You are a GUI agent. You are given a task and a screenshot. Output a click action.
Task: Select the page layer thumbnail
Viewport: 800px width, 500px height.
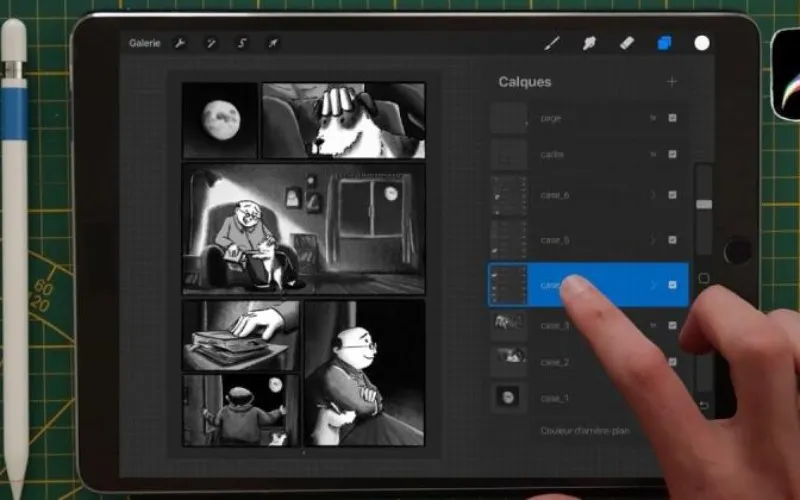509,118
